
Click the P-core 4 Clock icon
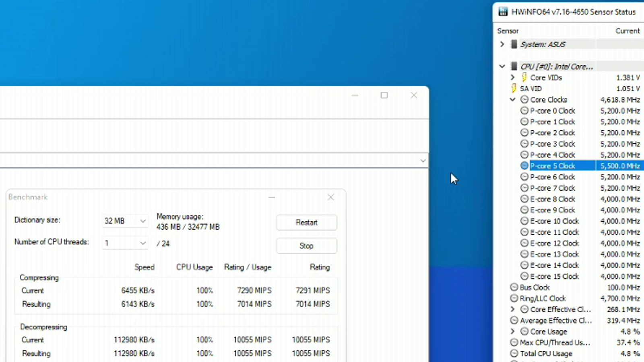pyautogui.click(x=524, y=154)
